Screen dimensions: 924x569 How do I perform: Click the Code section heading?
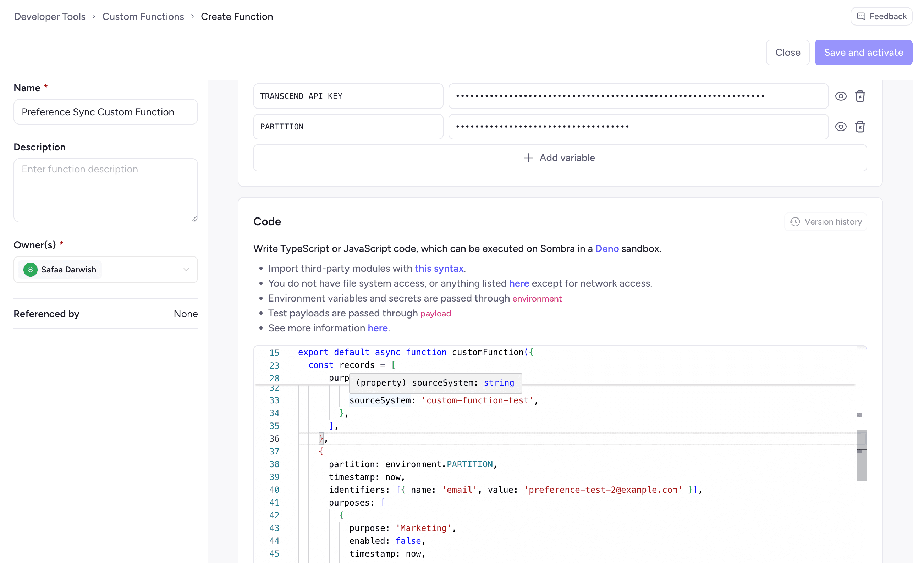click(267, 222)
